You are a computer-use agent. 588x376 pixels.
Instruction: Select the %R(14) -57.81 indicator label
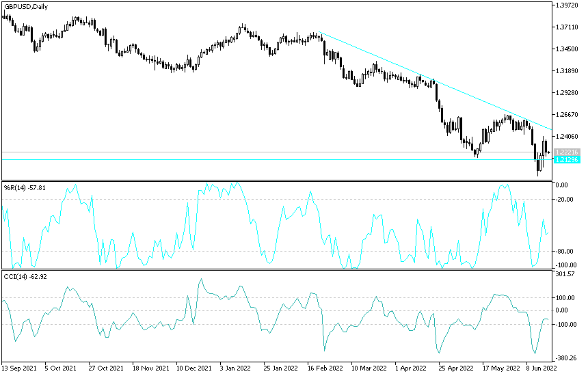point(25,188)
